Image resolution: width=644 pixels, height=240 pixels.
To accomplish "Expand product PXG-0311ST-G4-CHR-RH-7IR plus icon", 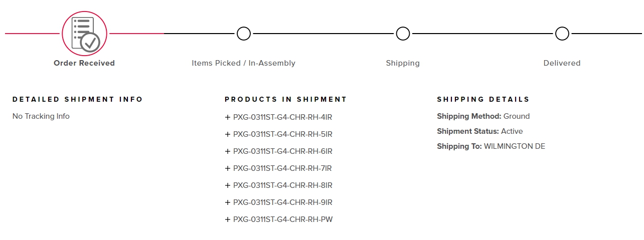I will coord(228,168).
